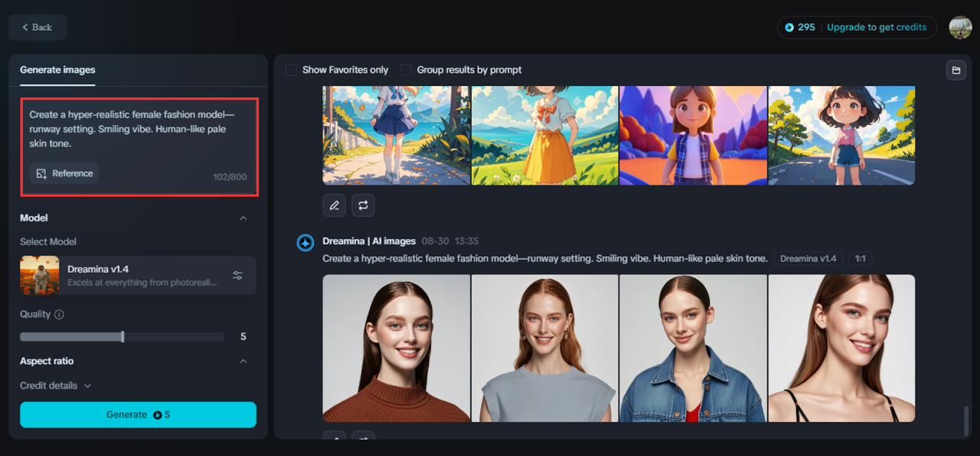Open the Dreamina v1.4 model selector

coord(138,275)
